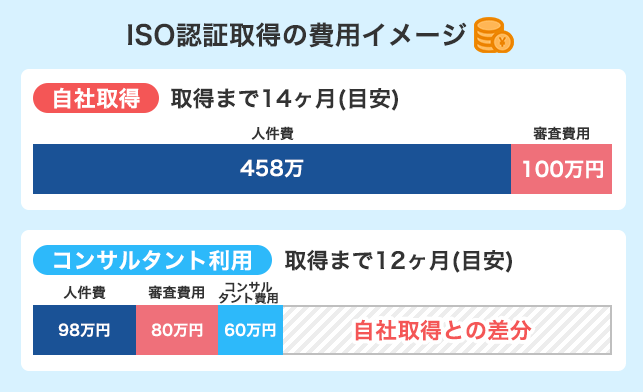Click the blue コンサルタント利用 badge
This screenshot has width=643, height=392.
coord(152,260)
